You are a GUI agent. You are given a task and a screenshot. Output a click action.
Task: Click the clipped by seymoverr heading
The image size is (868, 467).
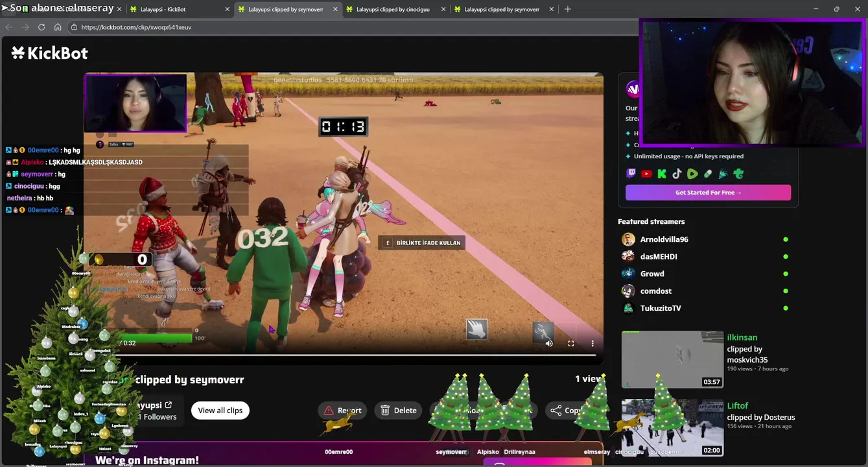(x=189, y=379)
